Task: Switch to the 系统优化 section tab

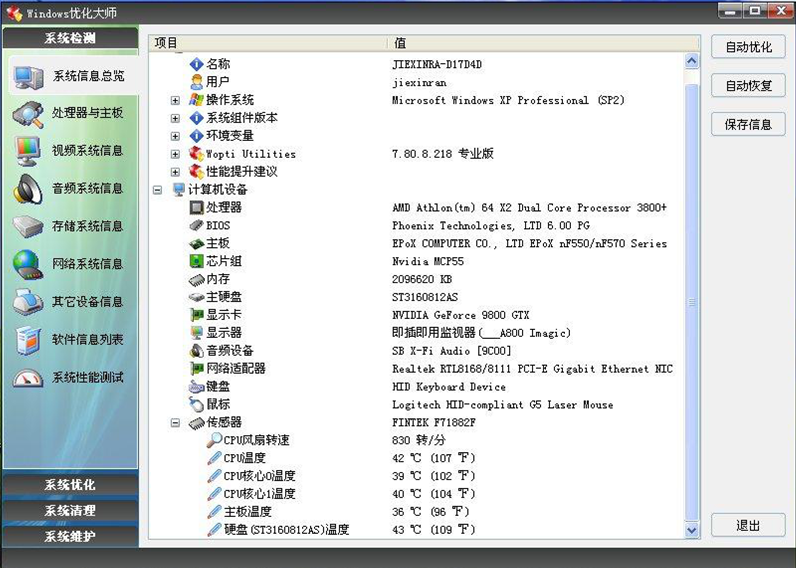Action: click(x=70, y=485)
